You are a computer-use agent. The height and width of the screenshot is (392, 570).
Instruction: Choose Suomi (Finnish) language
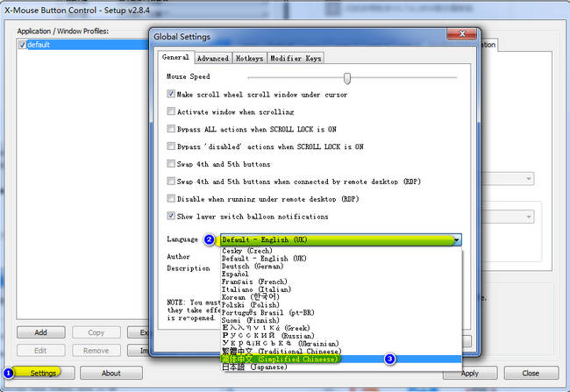pos(341,320)
